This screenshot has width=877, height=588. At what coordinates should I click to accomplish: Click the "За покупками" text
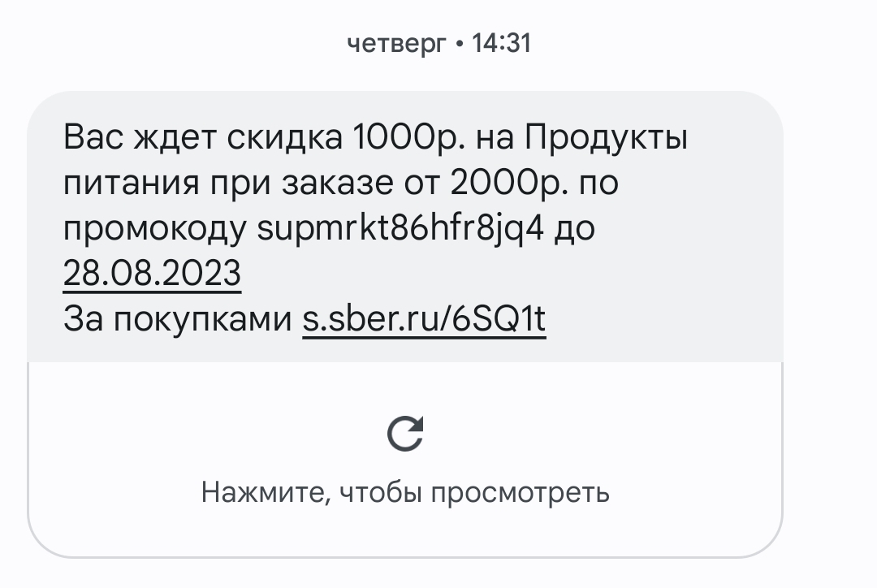pos(177,320)
